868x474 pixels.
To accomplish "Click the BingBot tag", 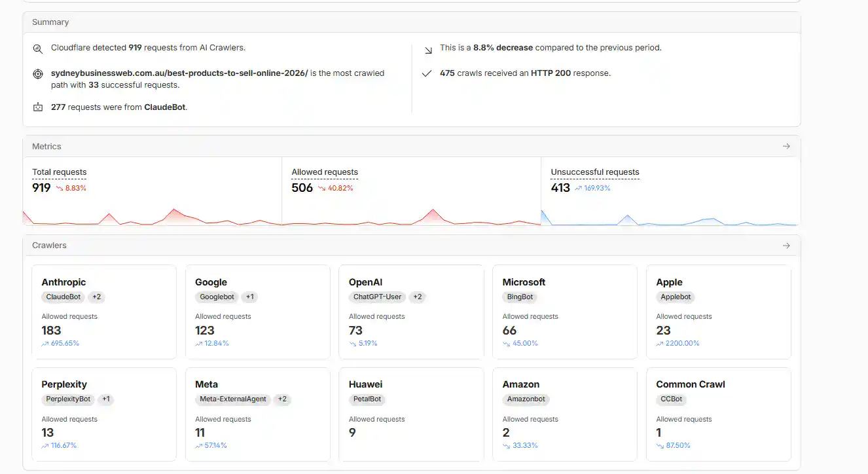I will pyautogui.click(x=520, y=297).
